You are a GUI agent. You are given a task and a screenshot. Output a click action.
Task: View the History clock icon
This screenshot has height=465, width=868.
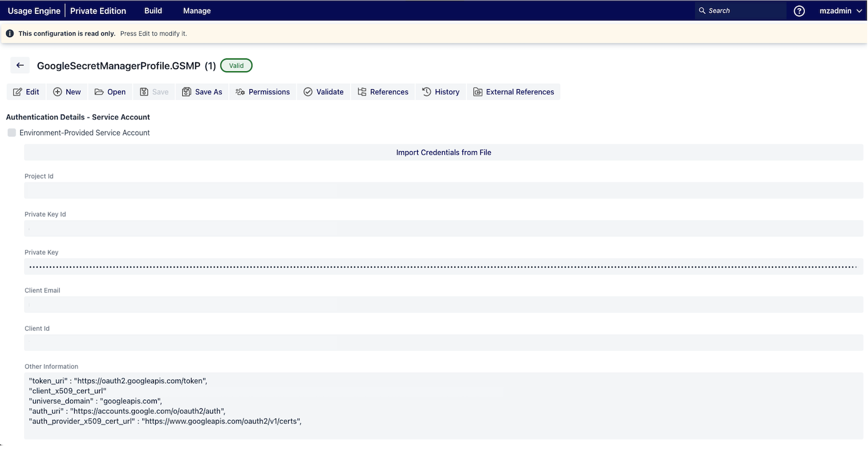426,91
